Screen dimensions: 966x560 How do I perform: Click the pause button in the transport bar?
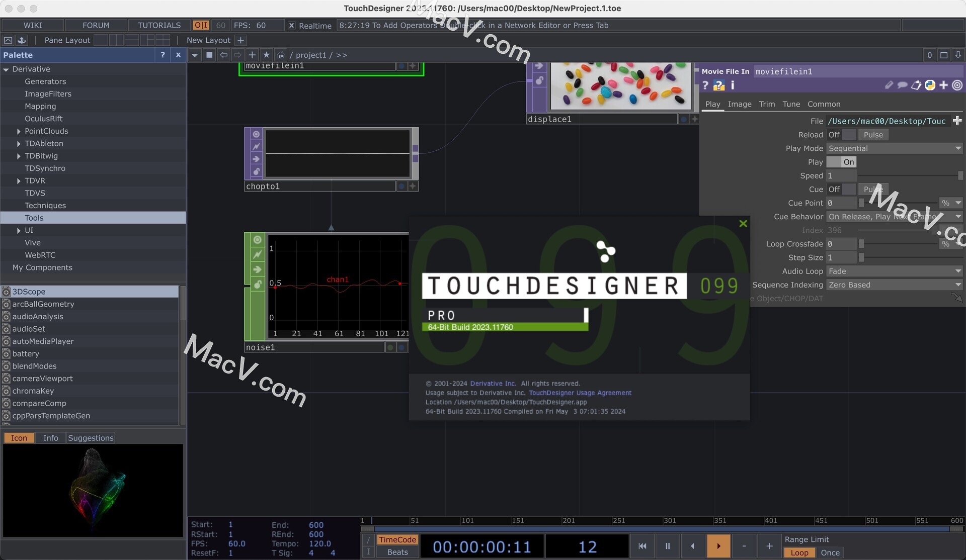(x=667, y=546)
